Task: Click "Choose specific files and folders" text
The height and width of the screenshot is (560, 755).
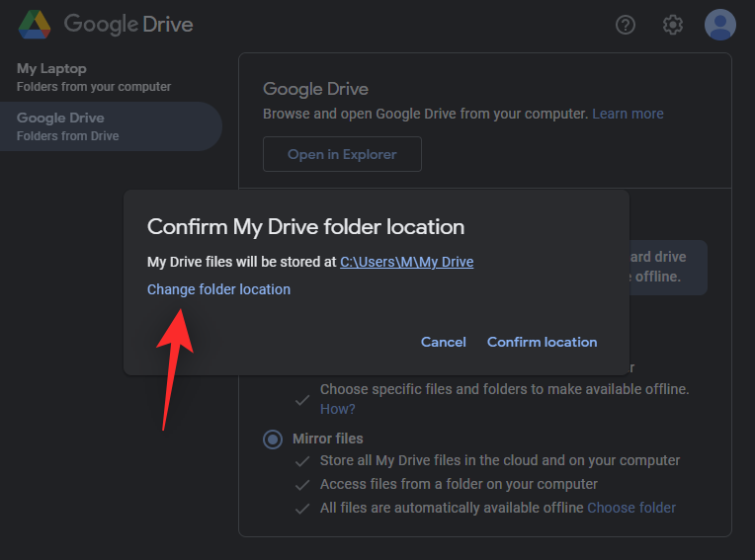Action: 505,389
